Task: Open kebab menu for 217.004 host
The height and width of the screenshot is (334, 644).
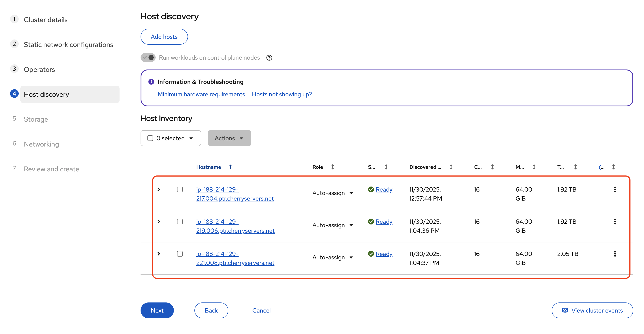Action: click(615, 189)
